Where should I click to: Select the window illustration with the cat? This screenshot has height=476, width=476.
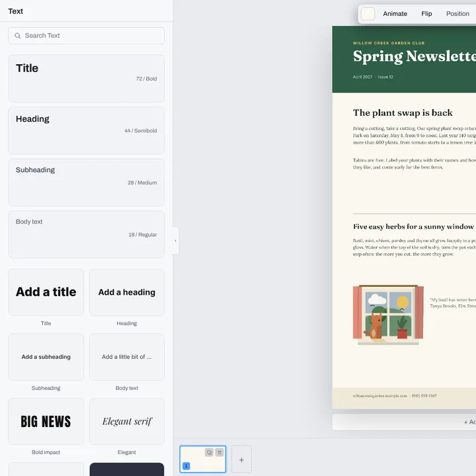point(388,315)
